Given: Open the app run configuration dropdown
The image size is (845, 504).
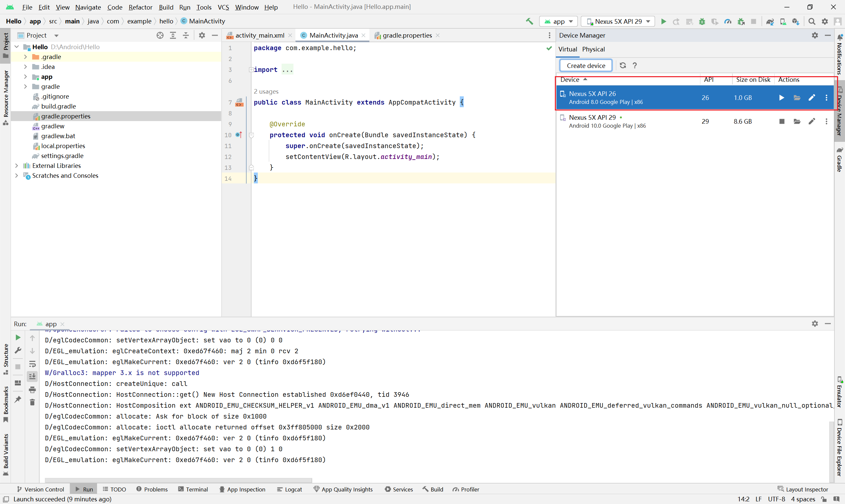Looking at the screenshot, I should pyautogui.click(x=558, y=21).
